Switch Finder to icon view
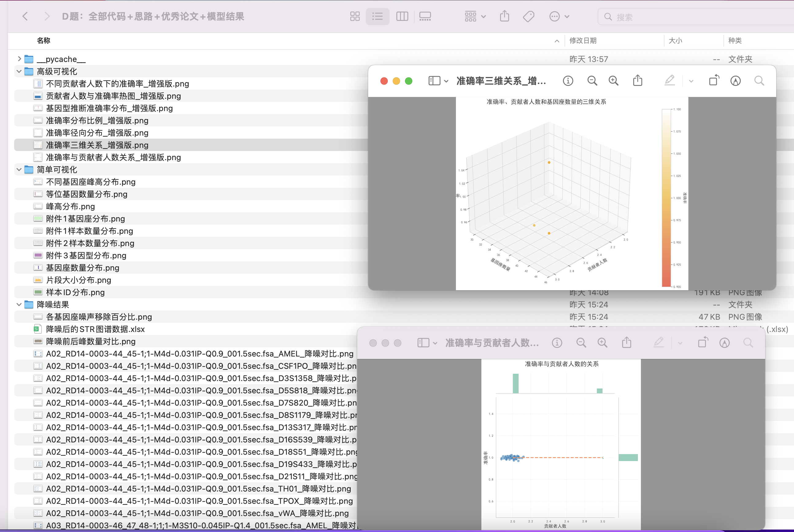 (x=355, y=16)
